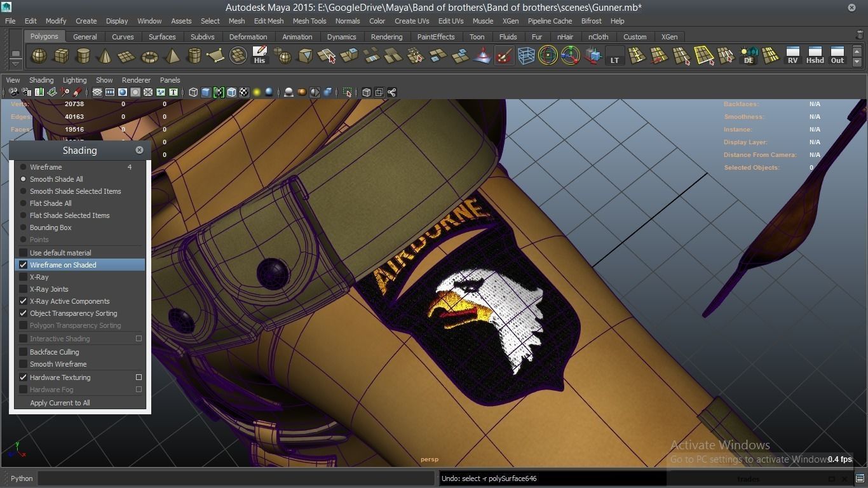The image size is (868, 488).
Task: Toggle the Isolate Select panel icon
Action: 347,92
